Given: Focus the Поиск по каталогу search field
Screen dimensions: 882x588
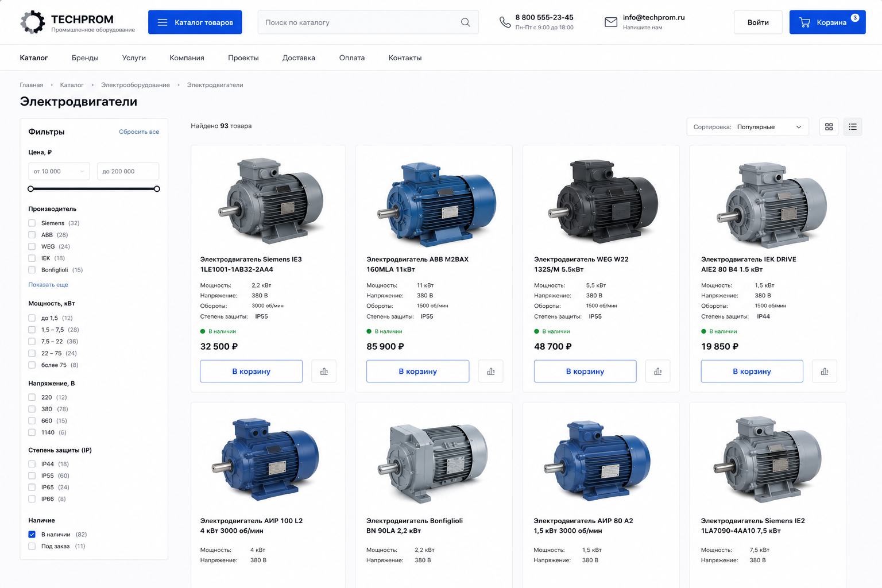Looking at the screenshot, I should pos(368,22).
